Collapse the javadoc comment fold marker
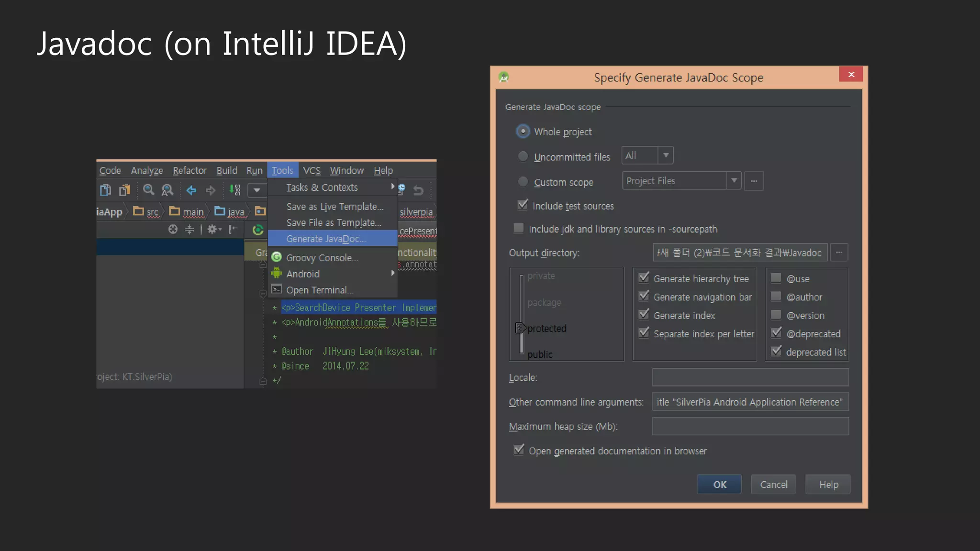This screenshot has width=980, height=551. (263, 294)
